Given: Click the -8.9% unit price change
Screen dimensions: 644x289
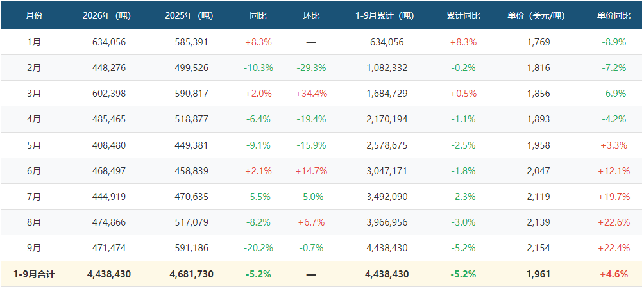Looking at the screenshot, I should tap(614, 42).
